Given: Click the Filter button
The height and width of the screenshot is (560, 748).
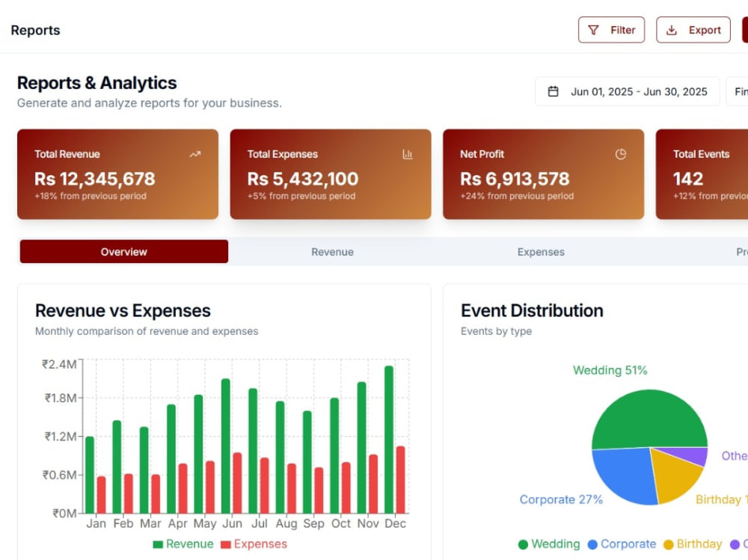Looking at the screenshot, I should pos(611,30).
